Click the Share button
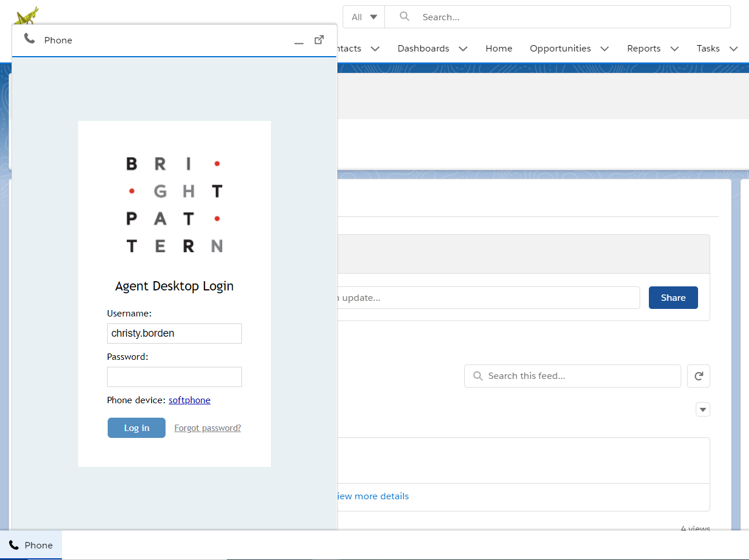The image size is (749, 560). click(673, 297)
